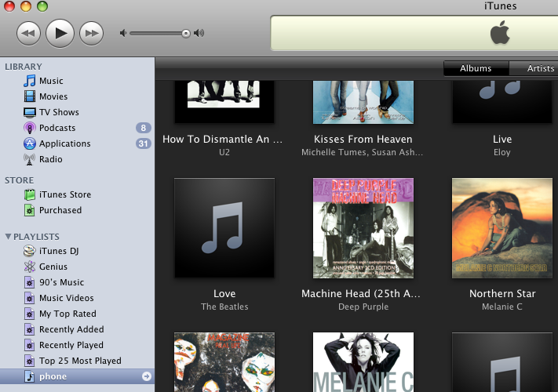Click the iTunes DJ icon
This screenshot has width=558, height=392.
[x=30, y=251]
